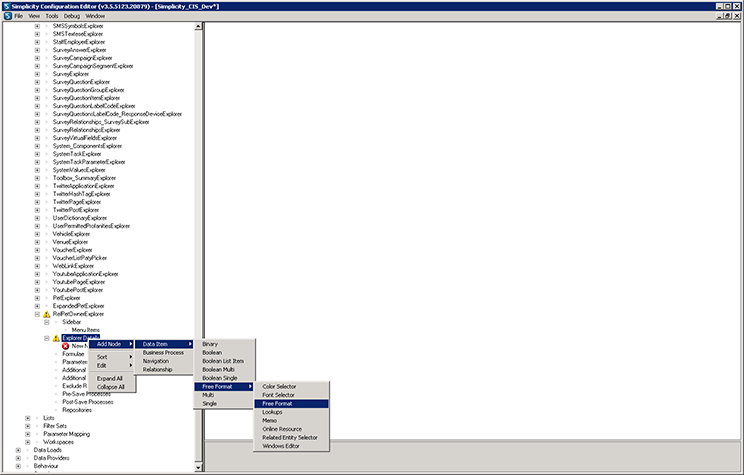Image resolution: width=744 pixels, height=475 pixels.
Task: Select Boolean data item
Action: click(x=224, y=353)
